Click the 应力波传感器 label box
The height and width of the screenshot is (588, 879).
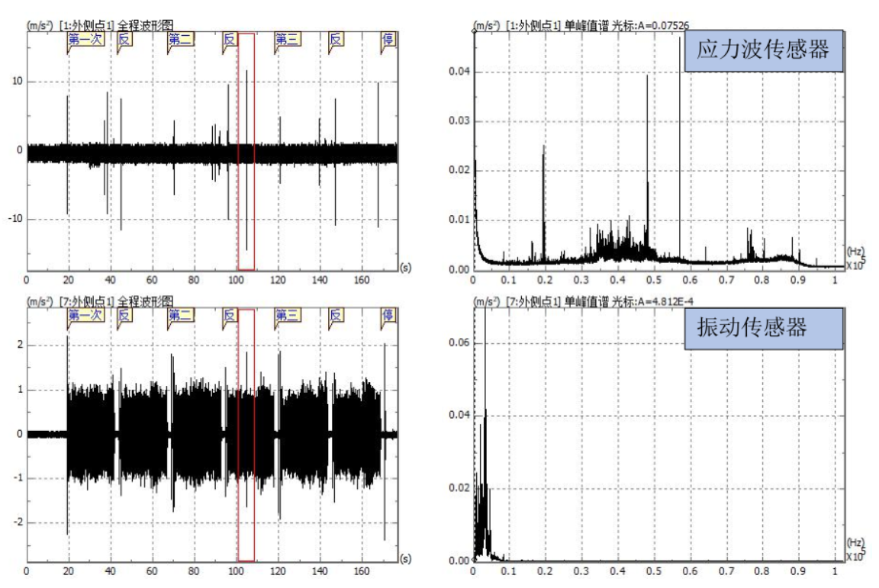pos(764,53)
